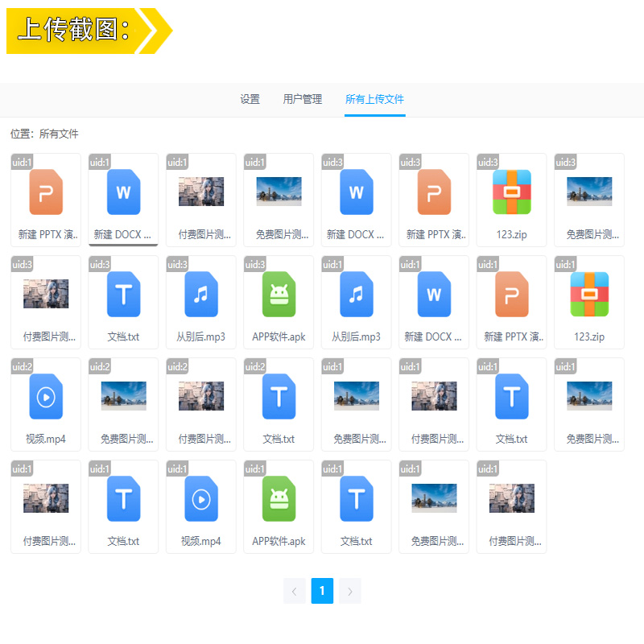Click the uid:3 付费图片测... portrait thumbnail
Viewport: 644px width, 644px height.
pos(46,294)
